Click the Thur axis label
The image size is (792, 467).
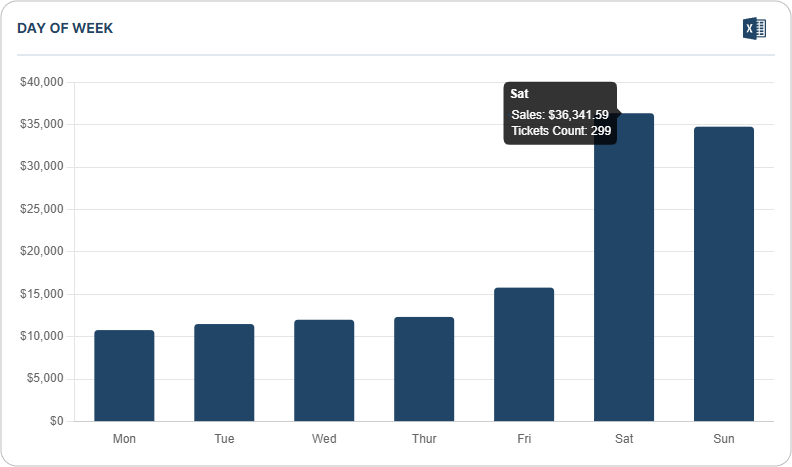pyautogui.click(x=424, y=438)
